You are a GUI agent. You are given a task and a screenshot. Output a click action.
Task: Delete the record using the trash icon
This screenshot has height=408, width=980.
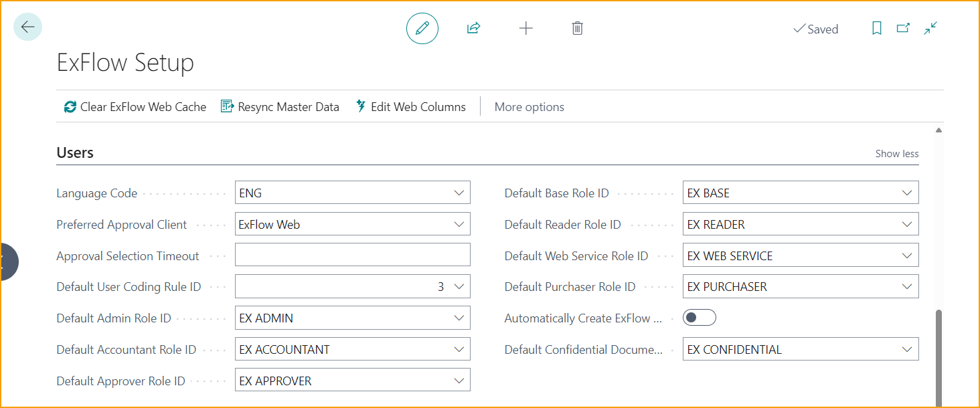click(577, 28)
